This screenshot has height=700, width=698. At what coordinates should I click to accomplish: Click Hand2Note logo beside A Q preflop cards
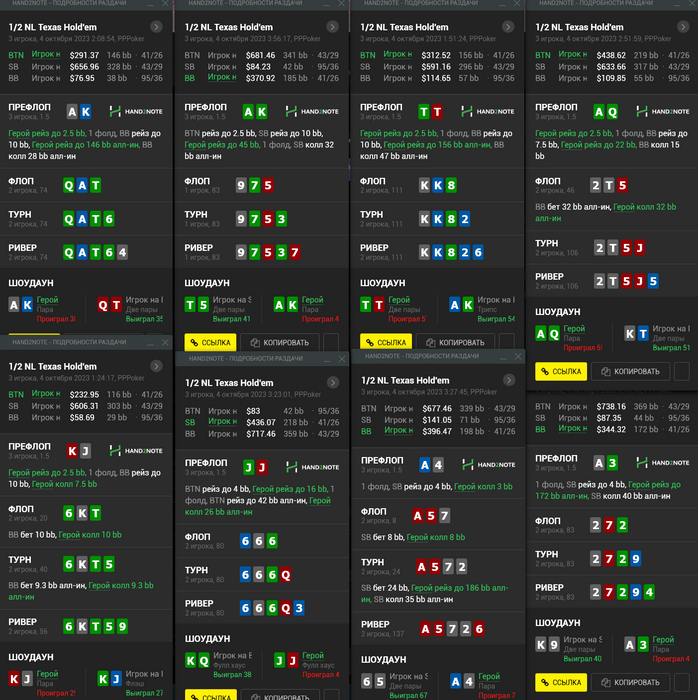click(x=663, y=112)
